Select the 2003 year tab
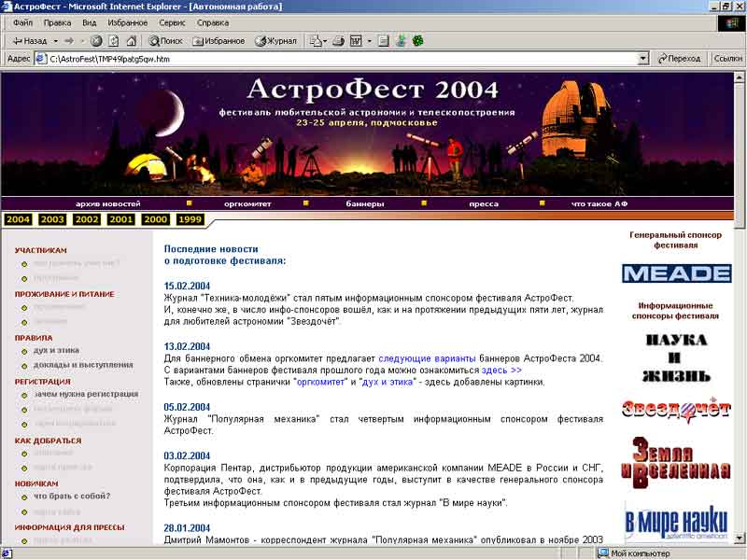747x560 pixels. coord(52,219)
